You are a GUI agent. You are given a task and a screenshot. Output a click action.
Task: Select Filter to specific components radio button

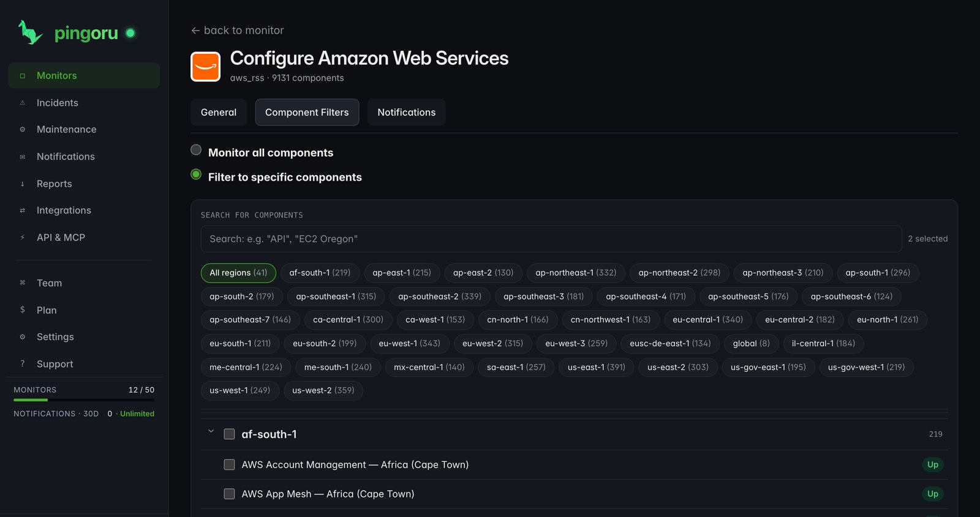196,175
